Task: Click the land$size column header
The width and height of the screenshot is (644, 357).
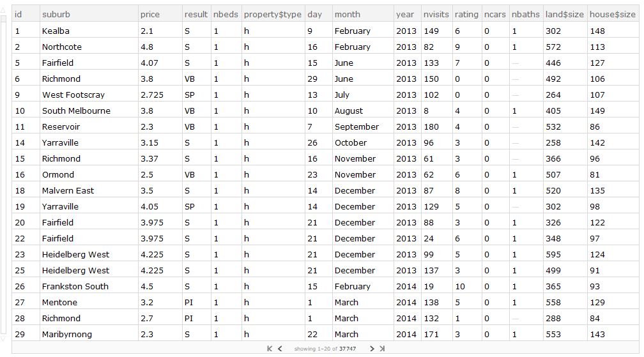Action: tap(565, 14)
